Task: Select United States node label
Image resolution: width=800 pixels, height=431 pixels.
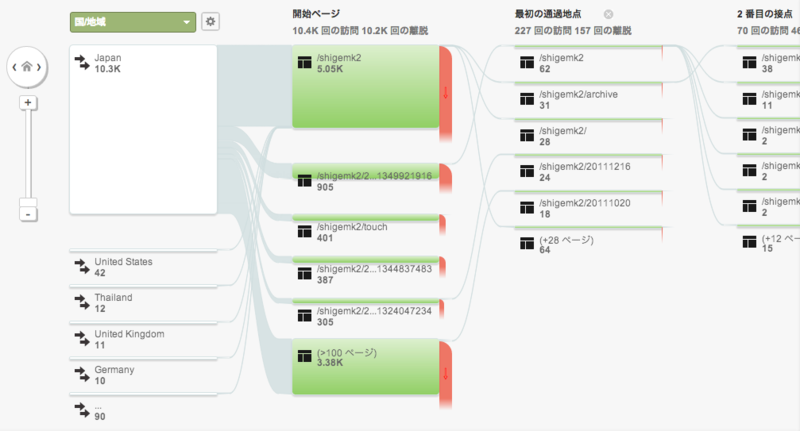Action: (123, 262)
